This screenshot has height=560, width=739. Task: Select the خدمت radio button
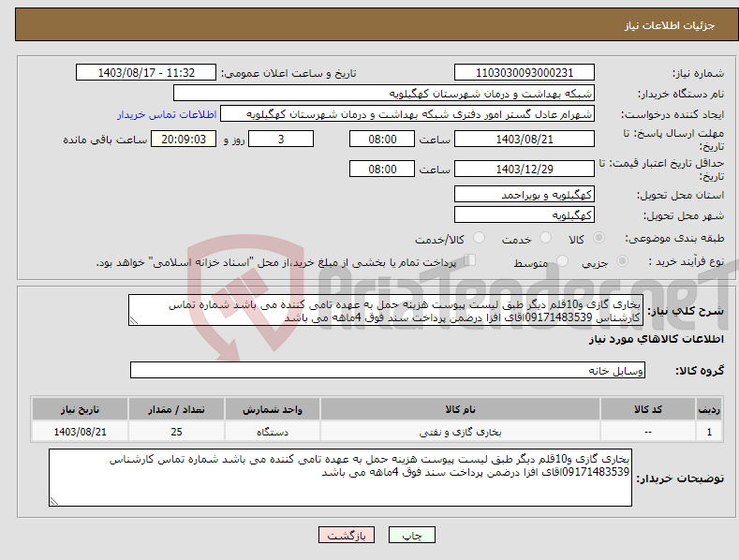tap(545, 238)
